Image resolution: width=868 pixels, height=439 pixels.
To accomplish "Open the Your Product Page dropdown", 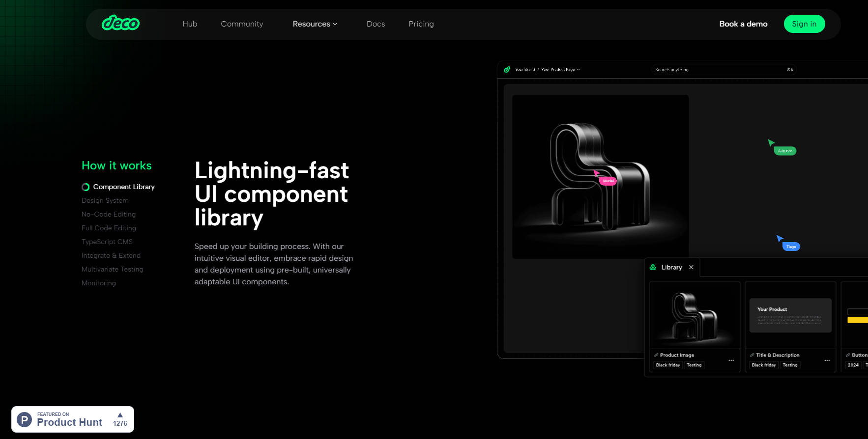I will [x=560, y=70].
